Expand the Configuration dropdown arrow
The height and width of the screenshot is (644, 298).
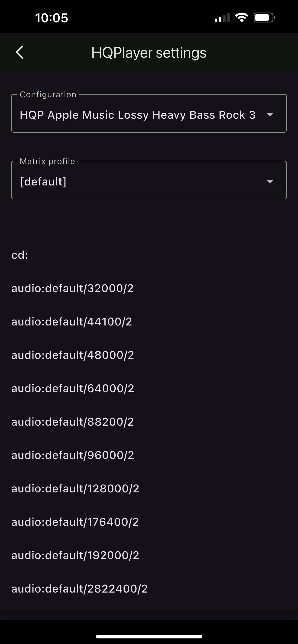point(270,115)
